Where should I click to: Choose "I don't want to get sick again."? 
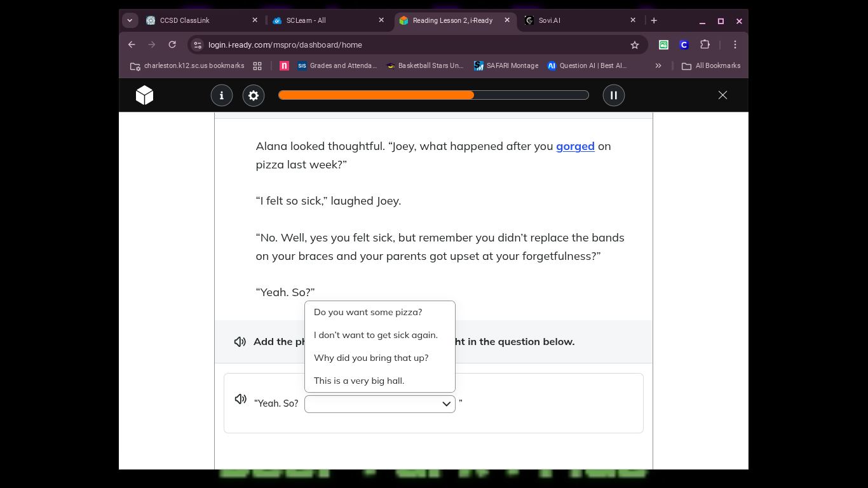[x=376, y=335]
